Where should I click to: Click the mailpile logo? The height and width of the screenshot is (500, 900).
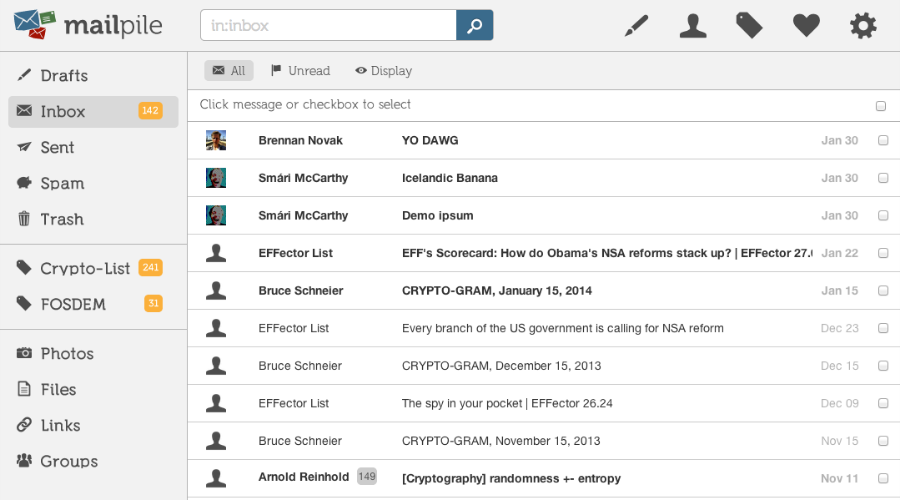coord(88,25)
